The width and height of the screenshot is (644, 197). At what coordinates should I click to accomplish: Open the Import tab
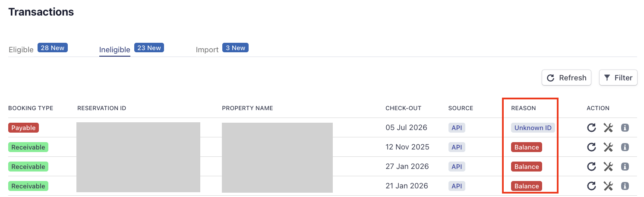[x=207, y=50]
